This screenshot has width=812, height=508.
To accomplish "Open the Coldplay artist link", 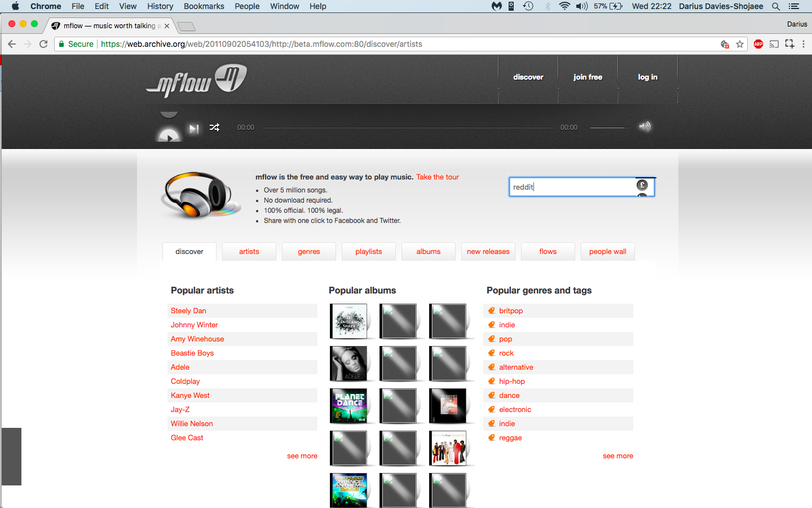I will pos(186,382).
